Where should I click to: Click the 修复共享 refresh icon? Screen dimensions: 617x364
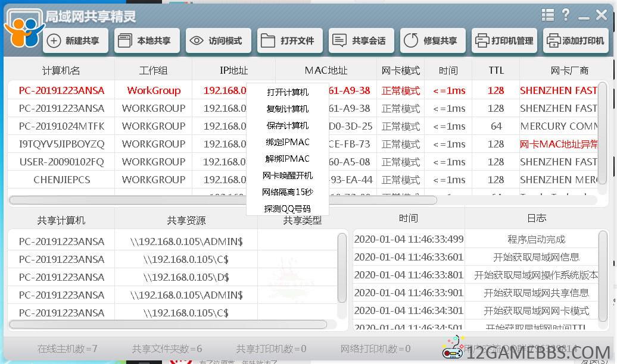pyautogui.click(x=411, y=41)
